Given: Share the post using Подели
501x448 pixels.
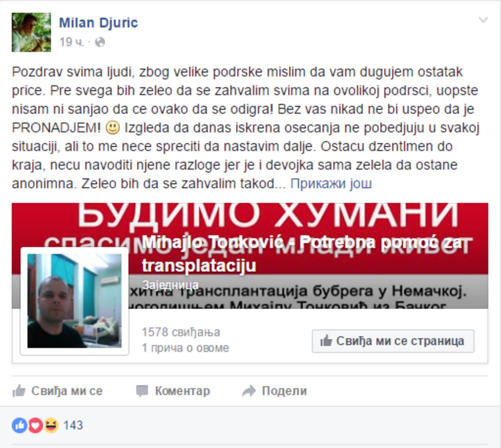Looking at the screenshot, I should pos(275,391).
